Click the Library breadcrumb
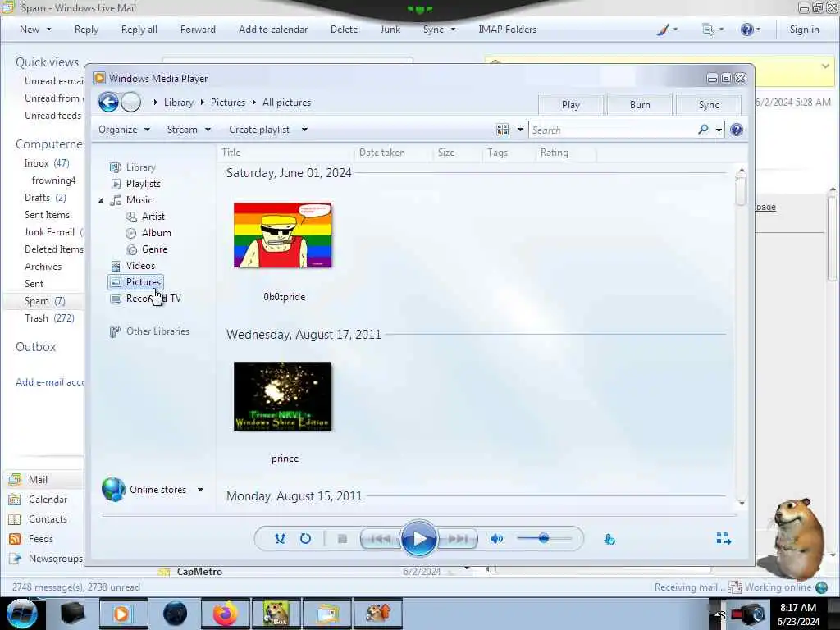This screenshot has width=840, height=630. pos(178,103)
